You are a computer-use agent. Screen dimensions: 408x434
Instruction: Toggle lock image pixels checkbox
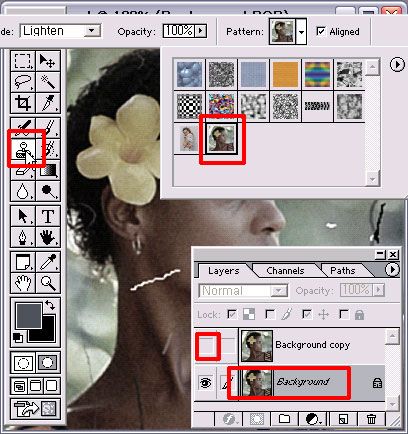point(270,314)
